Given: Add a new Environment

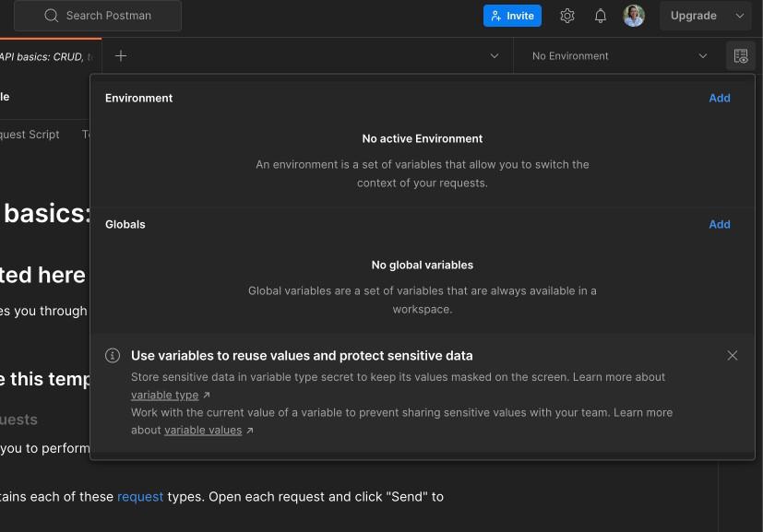Looking at the screenshot, I should [x=720, y=98].
